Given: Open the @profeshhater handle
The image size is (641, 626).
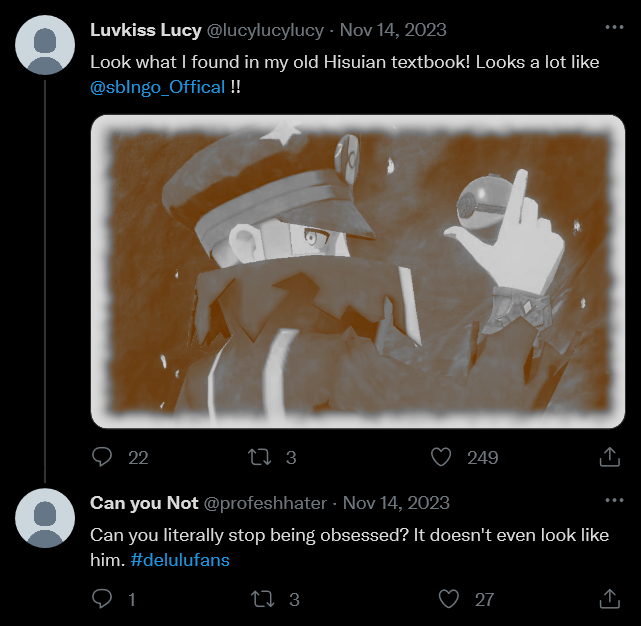Looking at the screenshot, I should (x=267, y=502).
